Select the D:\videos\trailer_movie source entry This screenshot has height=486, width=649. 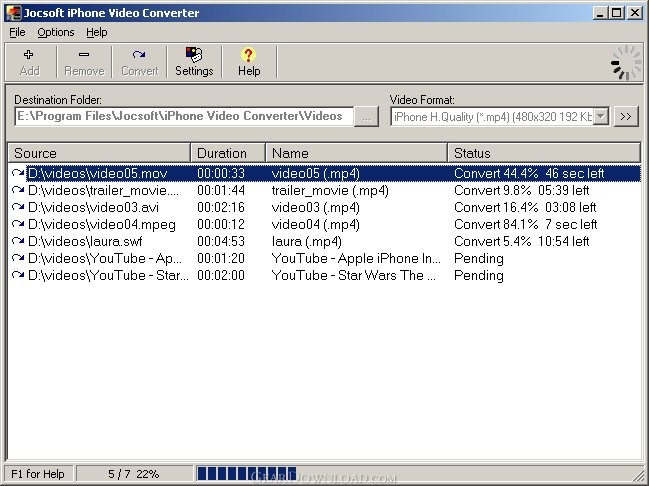(103, 190)
